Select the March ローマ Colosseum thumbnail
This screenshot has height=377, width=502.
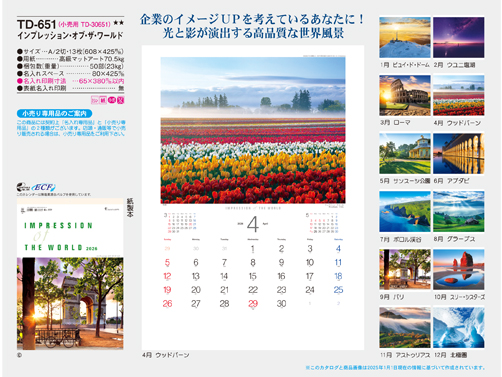(x=405, y=95)
